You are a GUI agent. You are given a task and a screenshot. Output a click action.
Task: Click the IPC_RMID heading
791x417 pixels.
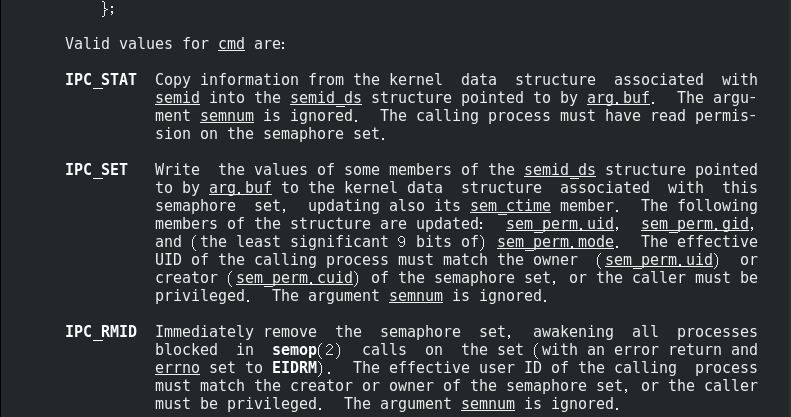coord(100,332)
